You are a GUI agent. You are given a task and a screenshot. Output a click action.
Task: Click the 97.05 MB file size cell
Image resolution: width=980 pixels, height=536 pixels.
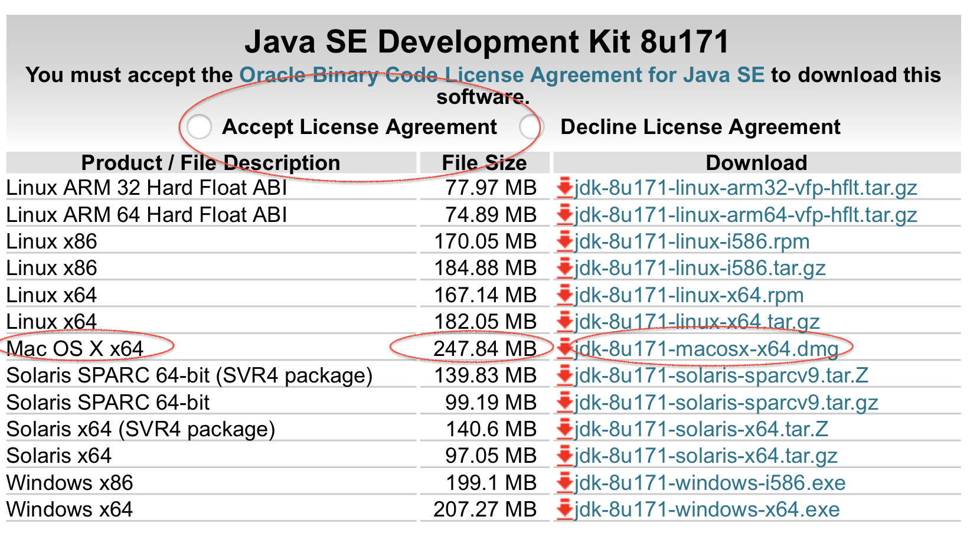coord(491,456)
